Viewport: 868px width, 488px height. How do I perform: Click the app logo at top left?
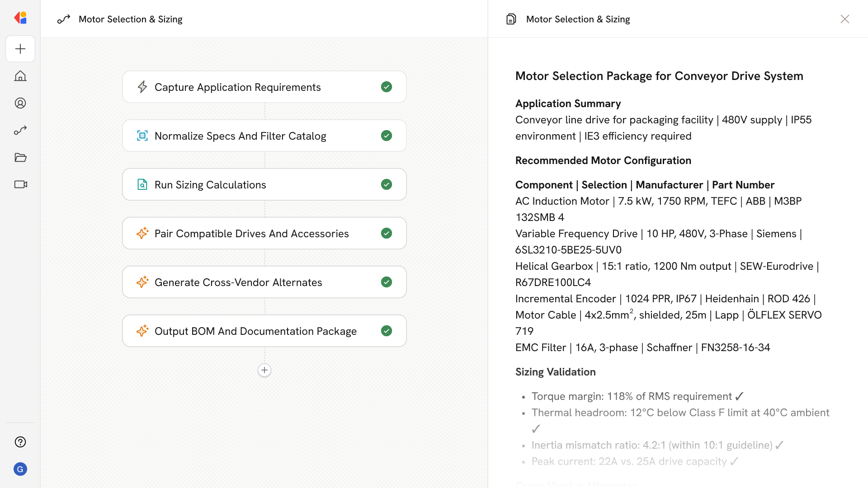pyautogui.click(x=20, y=18)
